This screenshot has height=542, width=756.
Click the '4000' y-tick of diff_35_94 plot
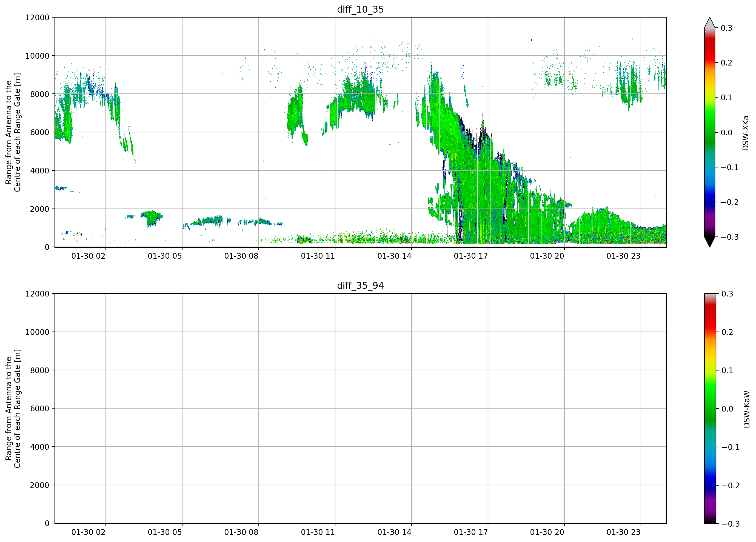(x=40, y=447)
